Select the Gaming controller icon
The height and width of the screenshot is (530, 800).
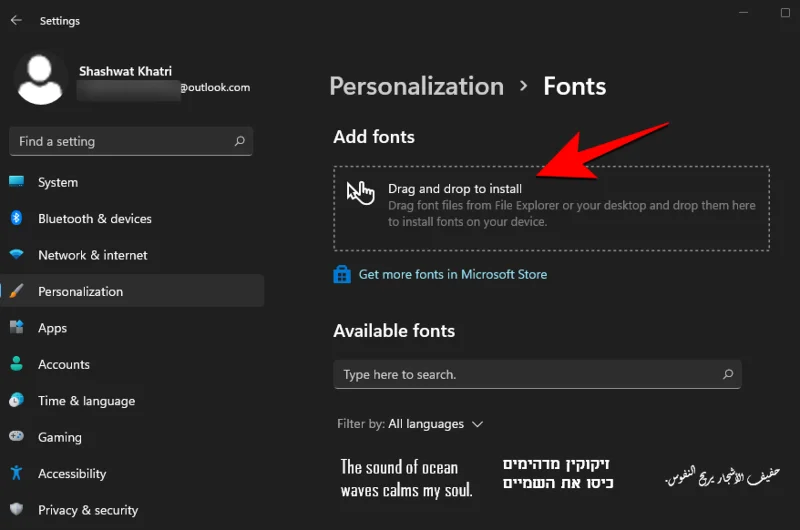coord(16,436)
